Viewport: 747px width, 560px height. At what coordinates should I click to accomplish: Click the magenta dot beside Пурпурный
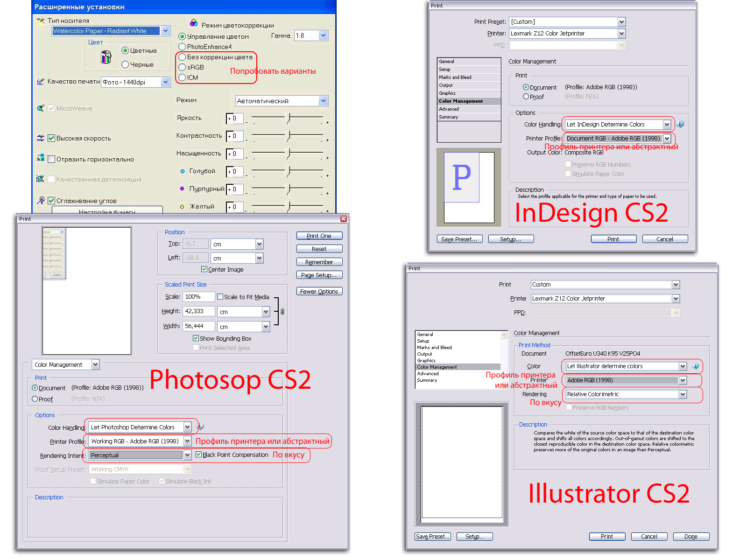[183, 189]
